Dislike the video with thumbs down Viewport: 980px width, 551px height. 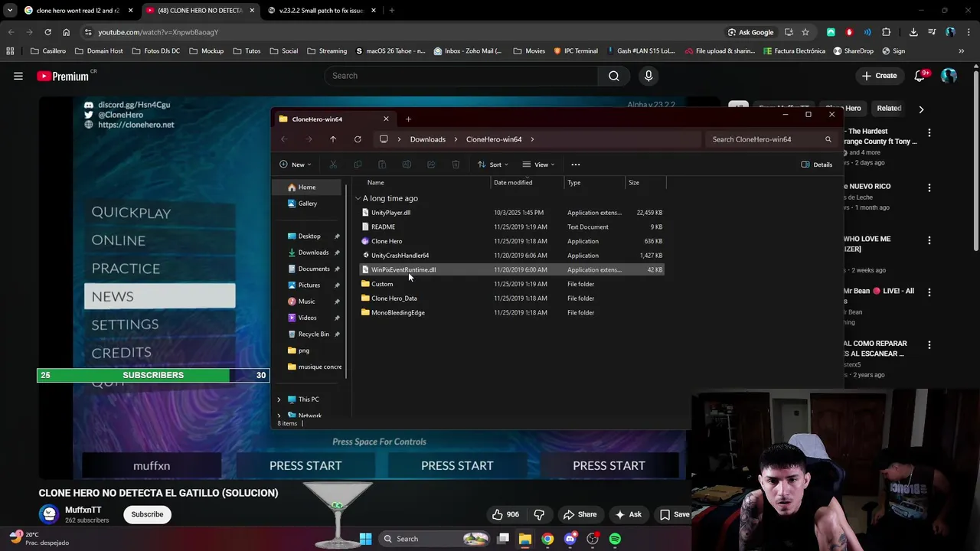(x=539, y=514)
